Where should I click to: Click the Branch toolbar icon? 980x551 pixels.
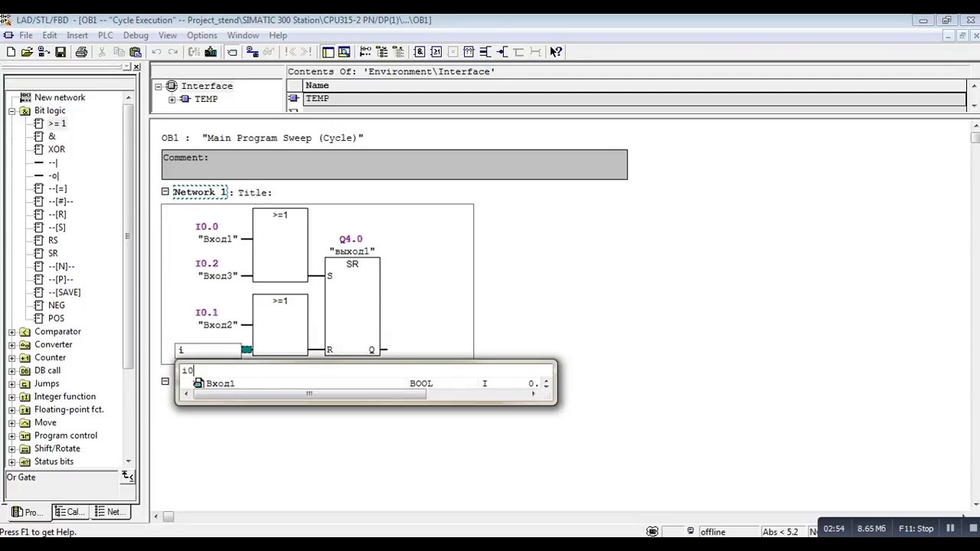click(x=518, y=52)
